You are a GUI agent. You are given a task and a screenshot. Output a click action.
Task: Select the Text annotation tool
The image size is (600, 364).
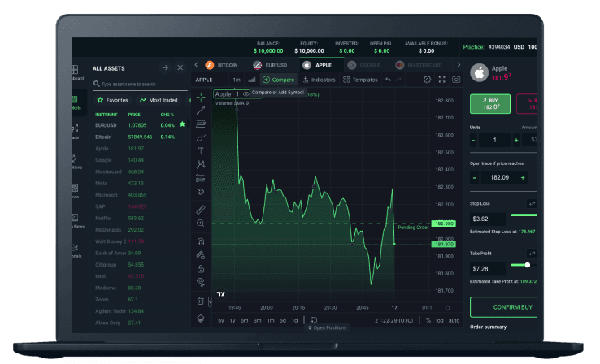click(x=201, y=150)
